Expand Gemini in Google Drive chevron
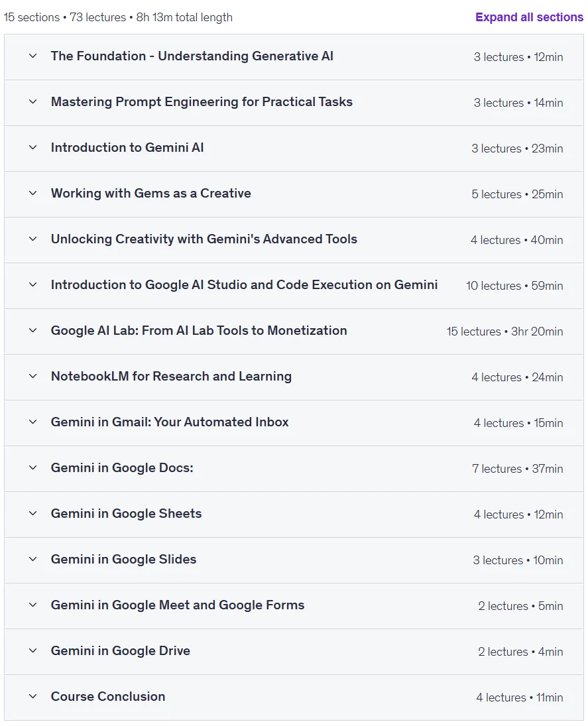588x726 pixels. point(33,650)
